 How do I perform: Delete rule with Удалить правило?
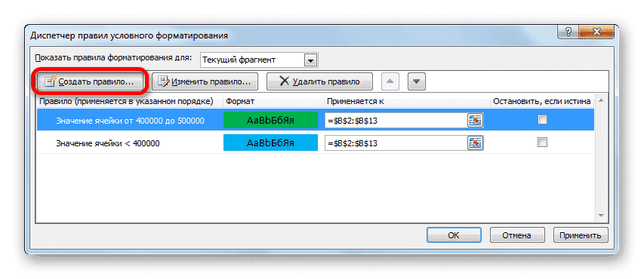(x=319, y=81)
